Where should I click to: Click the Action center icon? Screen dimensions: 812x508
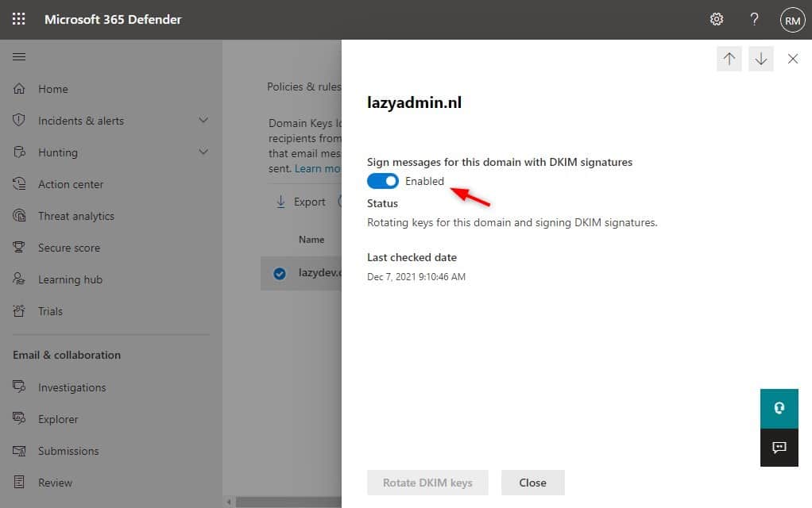(x=19, y=183)
